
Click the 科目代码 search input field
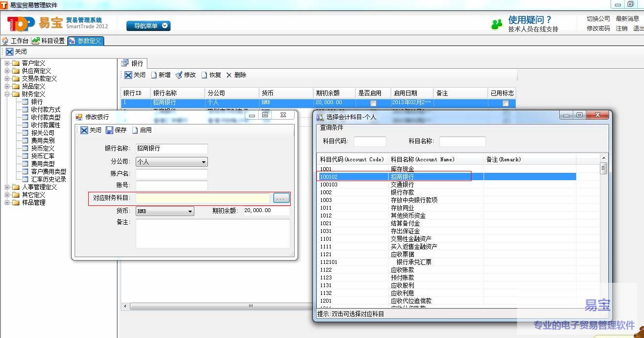pyautogui.click(x=370, y=141)
